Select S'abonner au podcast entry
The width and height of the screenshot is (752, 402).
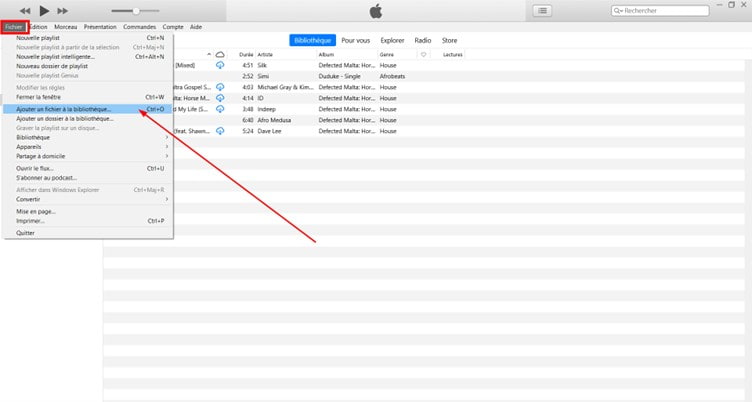coord(88,178)
